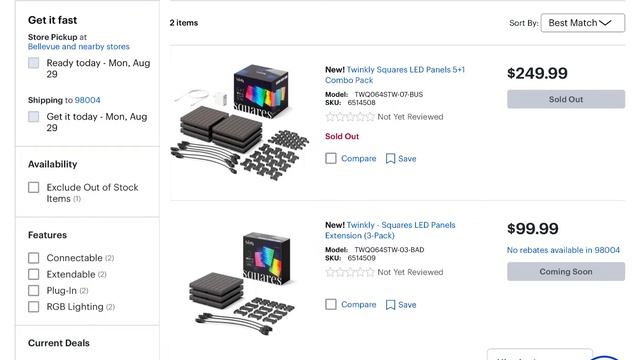Click No rebates available in 98004
This screenshot has height=360, width=640.
[563, 250]
